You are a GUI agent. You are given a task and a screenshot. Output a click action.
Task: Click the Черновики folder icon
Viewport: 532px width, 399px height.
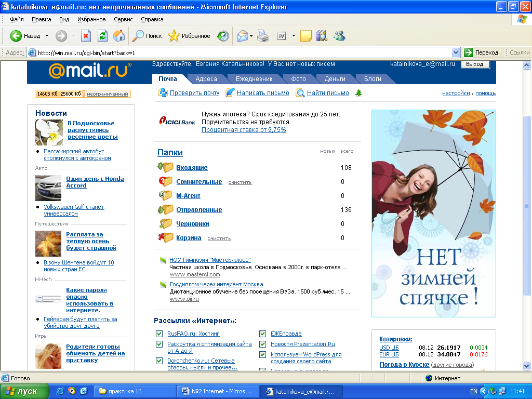[165, 223]
